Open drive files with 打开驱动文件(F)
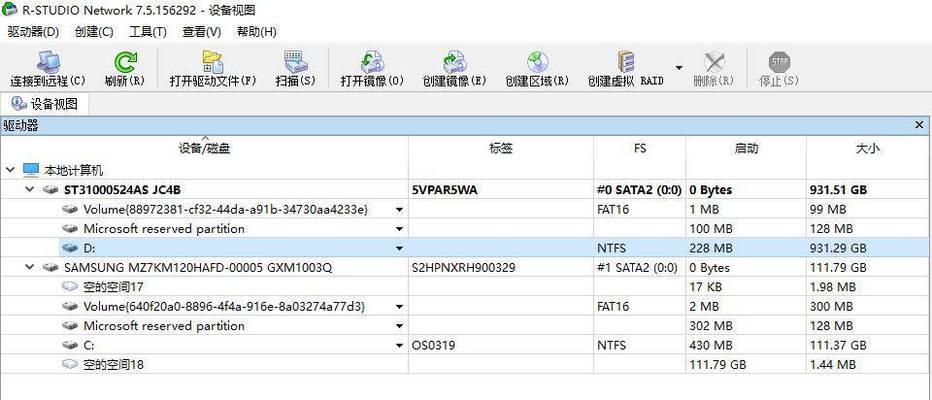Screen dimensions: 932x400 (212, 62)
